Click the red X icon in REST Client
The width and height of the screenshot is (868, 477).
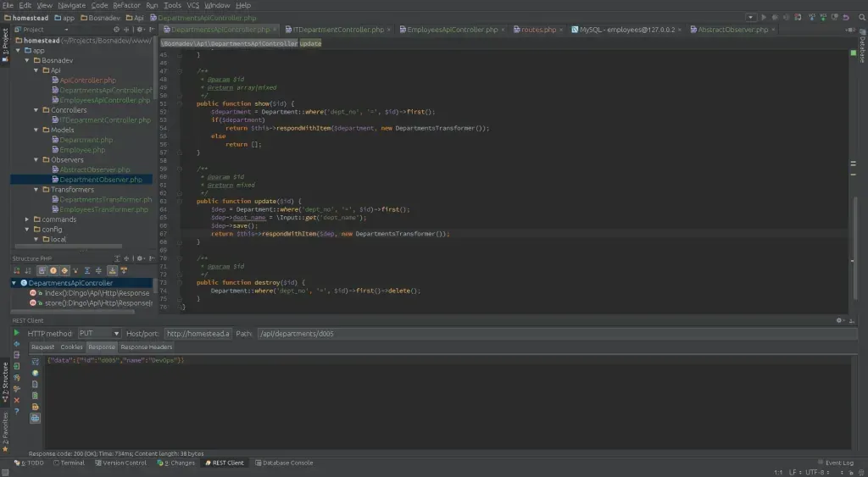click(17, 400)
